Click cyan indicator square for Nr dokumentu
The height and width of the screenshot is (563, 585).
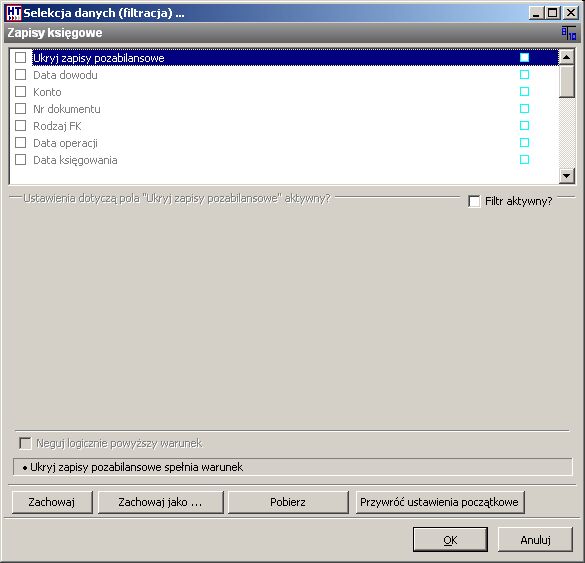coord(524,109)
